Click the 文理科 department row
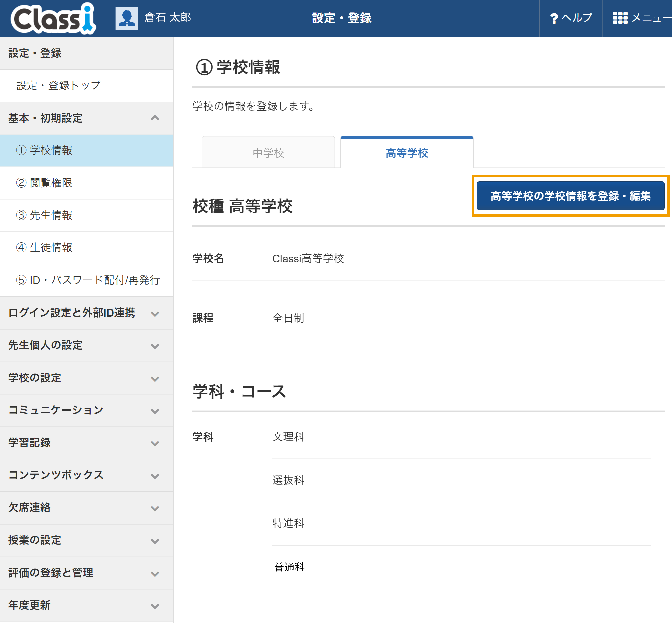Image resolution: width=672 pixels, height=623 pixels. [461, 437]
